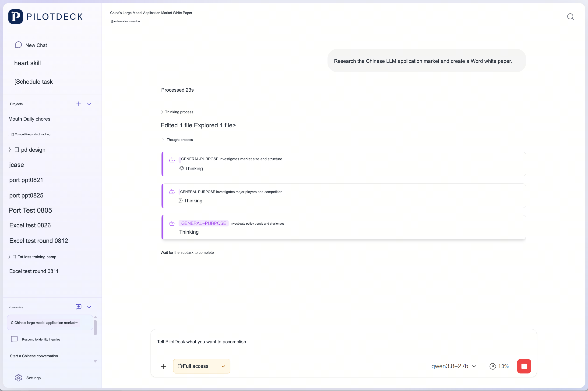Stop generation with red stop button
Screen dimensions: 588x391
coord(524,366)
